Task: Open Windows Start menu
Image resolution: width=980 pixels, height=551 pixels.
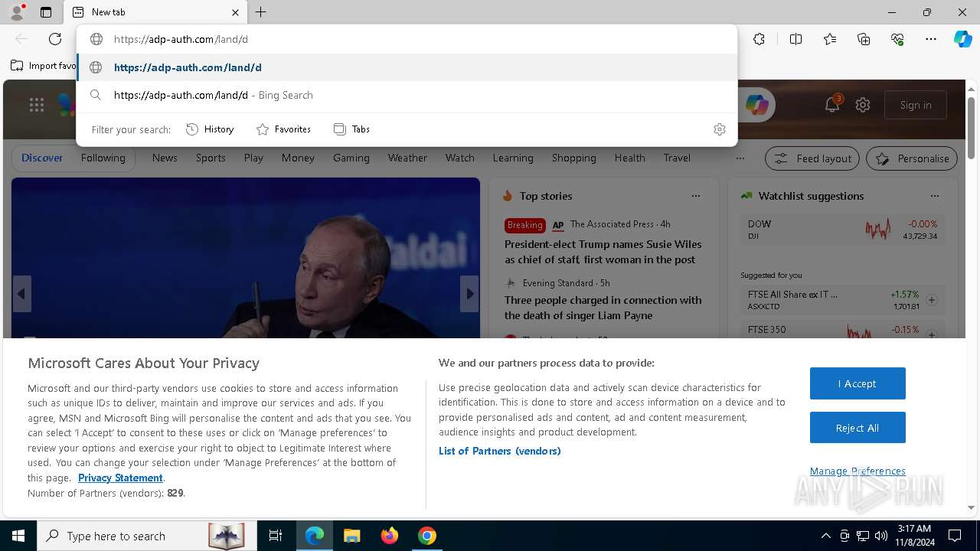Action: [x=18, y=536]
